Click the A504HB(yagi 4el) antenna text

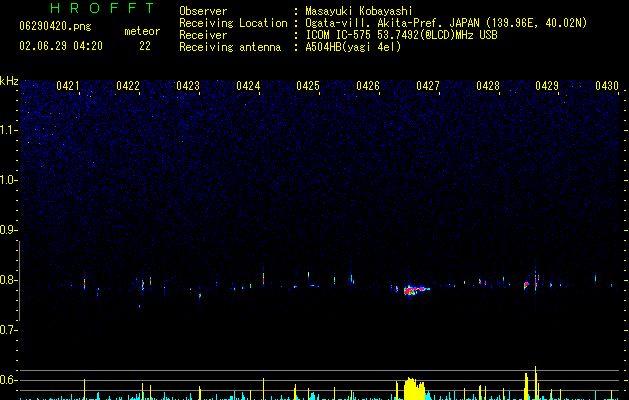tap(353, 47)
